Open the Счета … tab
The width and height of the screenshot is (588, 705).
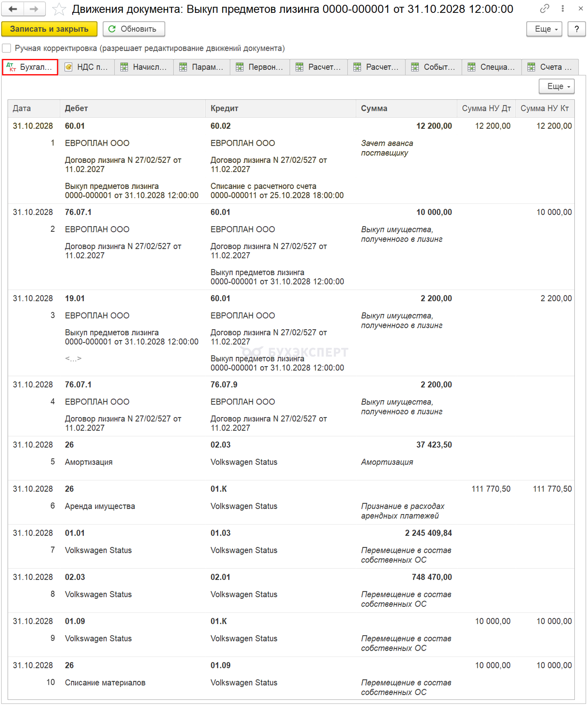(x=550, y=67)
